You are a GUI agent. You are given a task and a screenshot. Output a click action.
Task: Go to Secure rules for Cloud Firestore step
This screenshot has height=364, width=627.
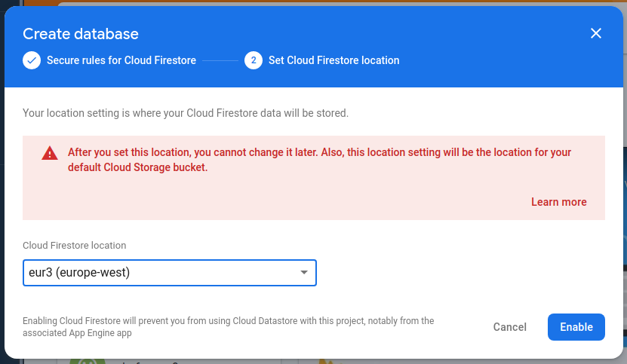point(121,60)
